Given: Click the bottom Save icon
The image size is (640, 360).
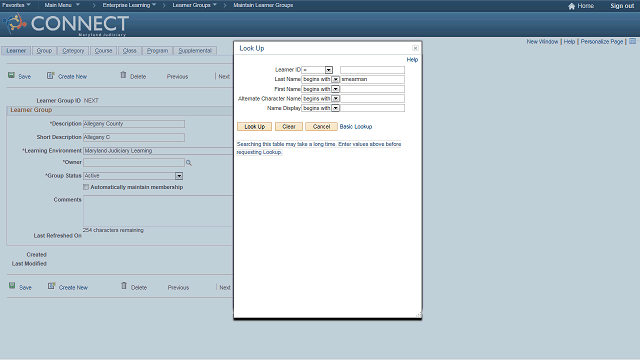Looking at the screenshot, I should pos(12,286).
